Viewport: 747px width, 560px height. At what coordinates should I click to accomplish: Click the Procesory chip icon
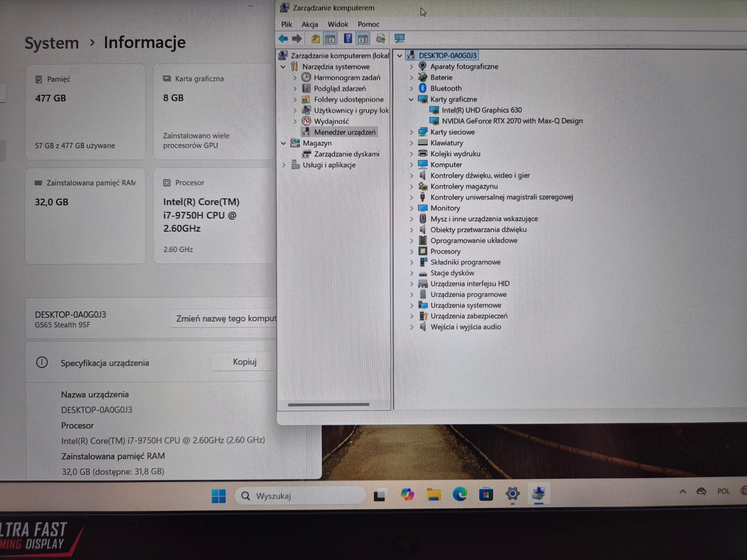point(422,251)
